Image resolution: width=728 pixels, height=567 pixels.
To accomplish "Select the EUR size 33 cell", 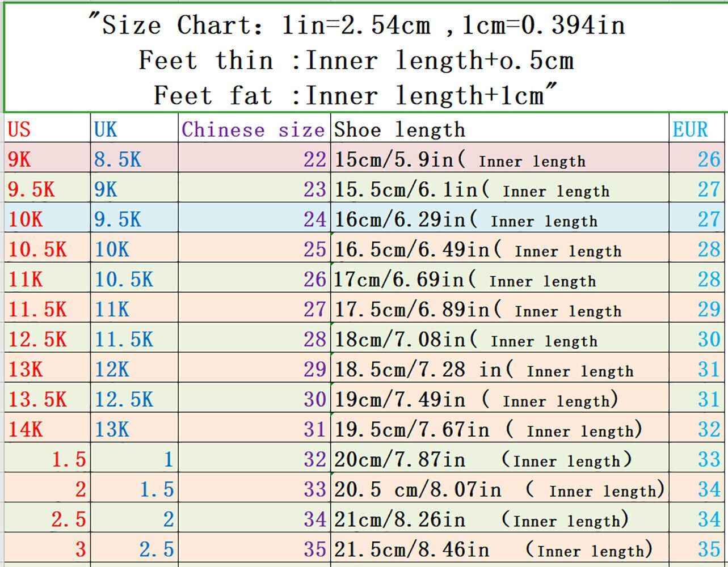I will coord(696,459).
